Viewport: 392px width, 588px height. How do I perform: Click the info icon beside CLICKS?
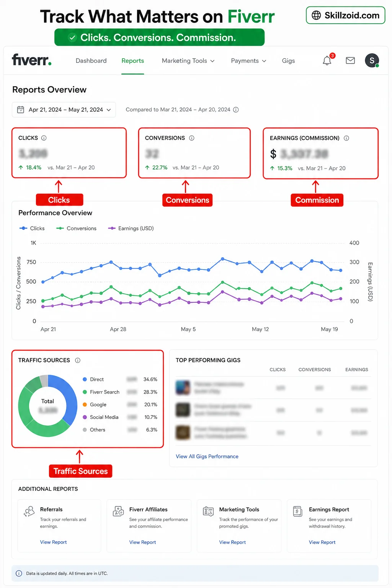pos(44,138)
